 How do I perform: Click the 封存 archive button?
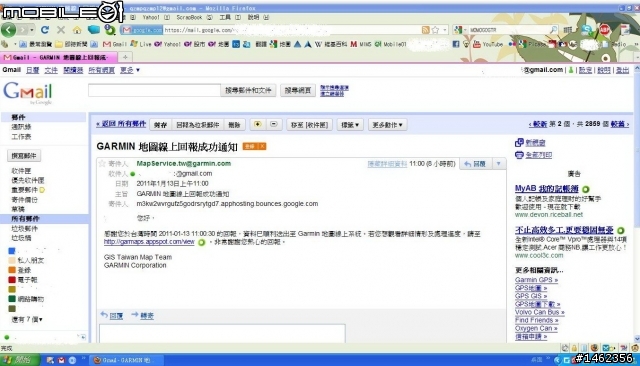pyautogui.click(x=160, y=125)
